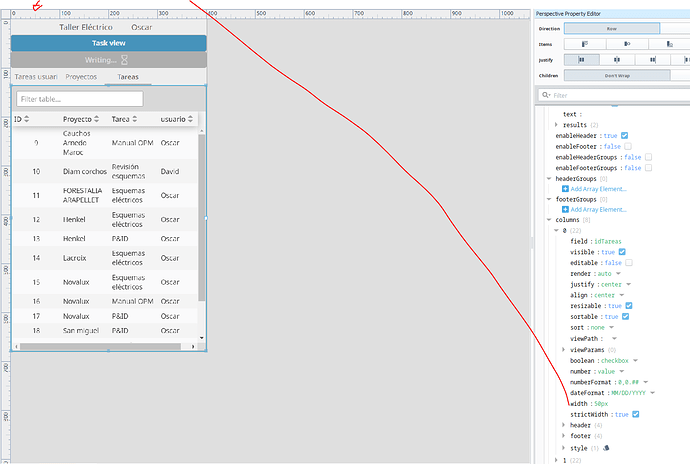Screen dimensions: 690x464
Task: Collapse the headerGroups node
Action: click(x=549, y=178)
